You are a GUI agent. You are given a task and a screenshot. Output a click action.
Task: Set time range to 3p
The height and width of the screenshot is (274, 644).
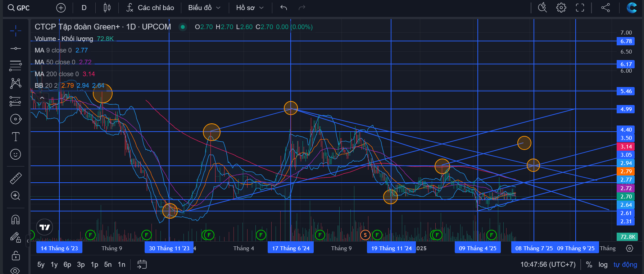pyautogui.click(x=81, y=265)
